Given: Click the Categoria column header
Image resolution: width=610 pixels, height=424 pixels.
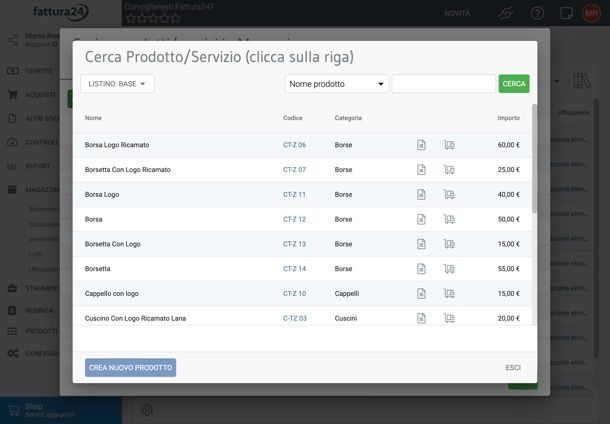Looking at the screenshot, I should click(348, 118).
